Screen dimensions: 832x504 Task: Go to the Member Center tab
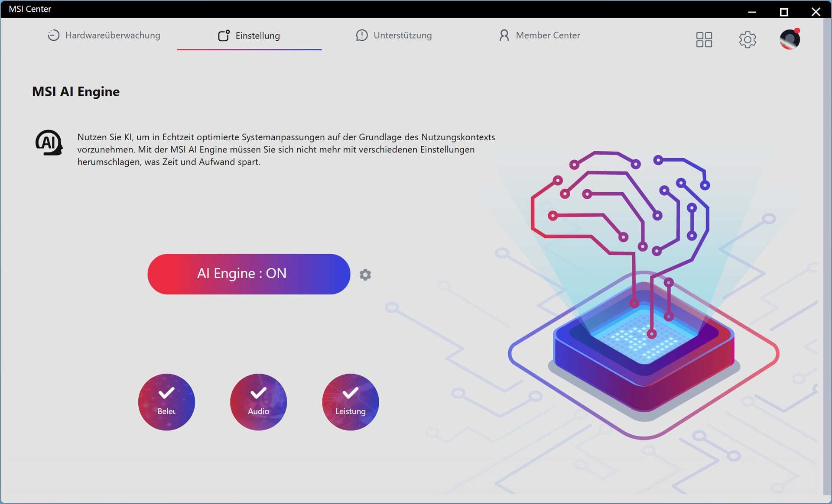click(x=548, y=36)
